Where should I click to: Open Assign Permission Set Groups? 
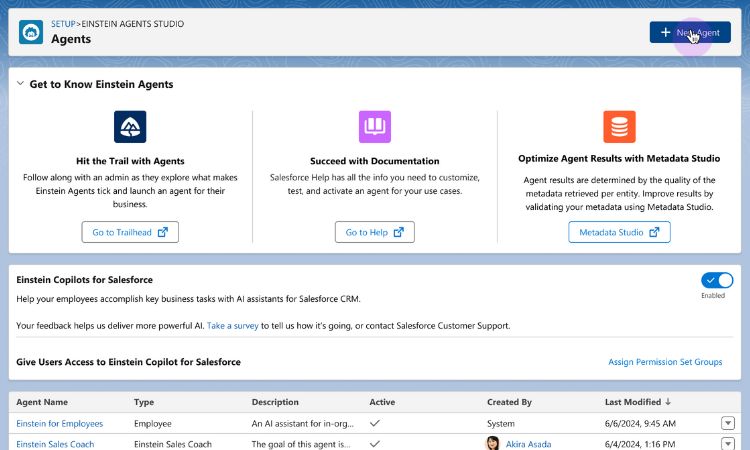pyautogui.click(x=665, y=362)
